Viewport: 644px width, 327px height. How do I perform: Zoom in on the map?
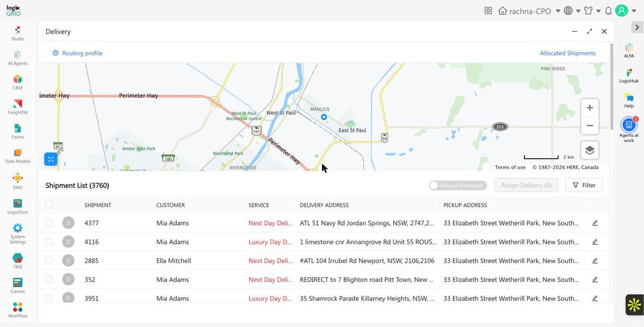point(590,108)
